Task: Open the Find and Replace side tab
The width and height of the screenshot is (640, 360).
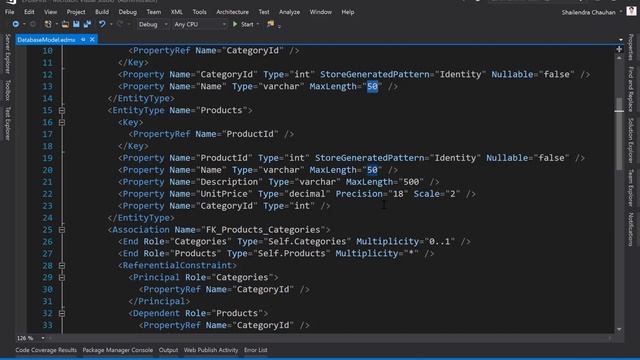Action: click(631, 89)
